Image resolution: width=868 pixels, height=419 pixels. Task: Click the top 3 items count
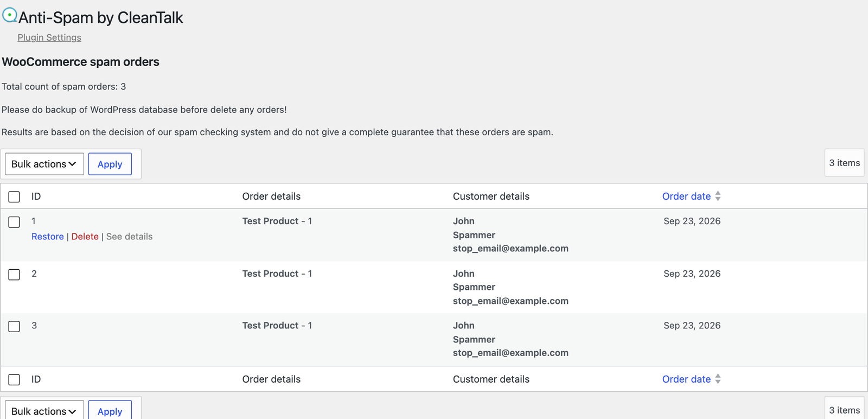coord(845,163)
